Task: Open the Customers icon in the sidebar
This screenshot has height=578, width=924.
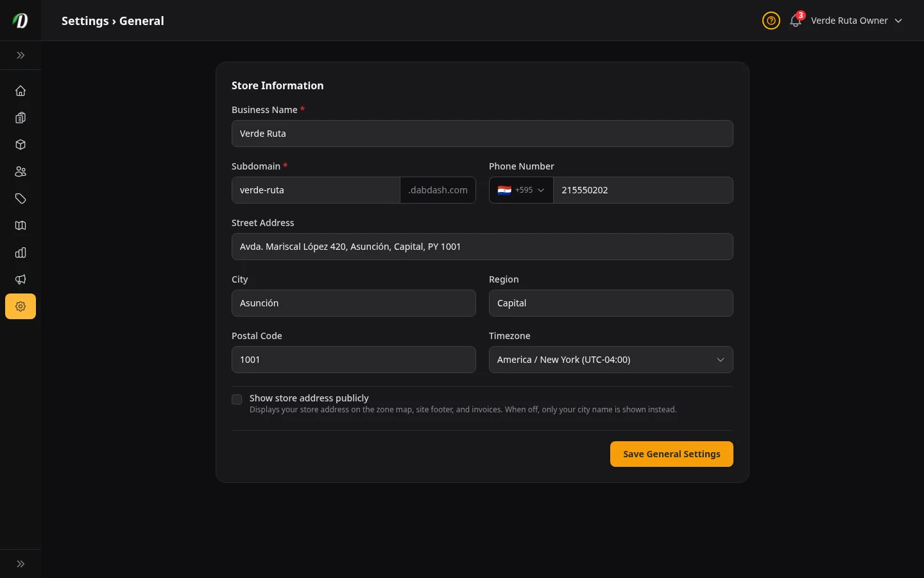Action: (21, 171)
